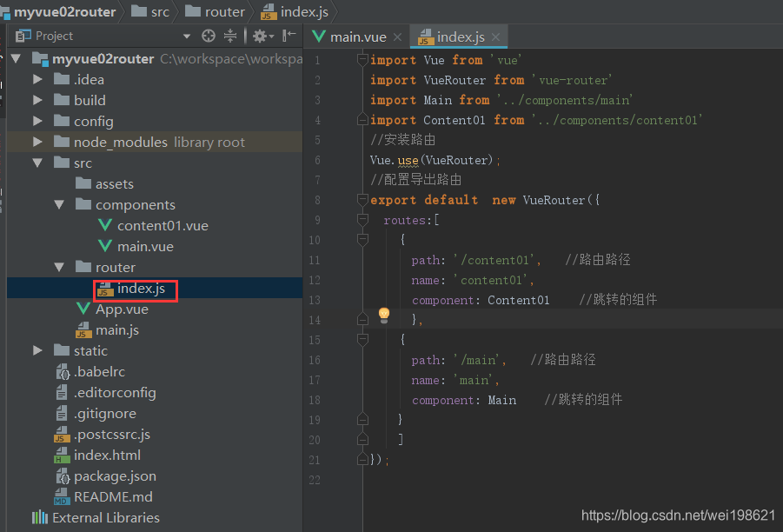Toggle the fold marker on line 4
Viewport: 783px width, 532px height.
coord(362,120)
